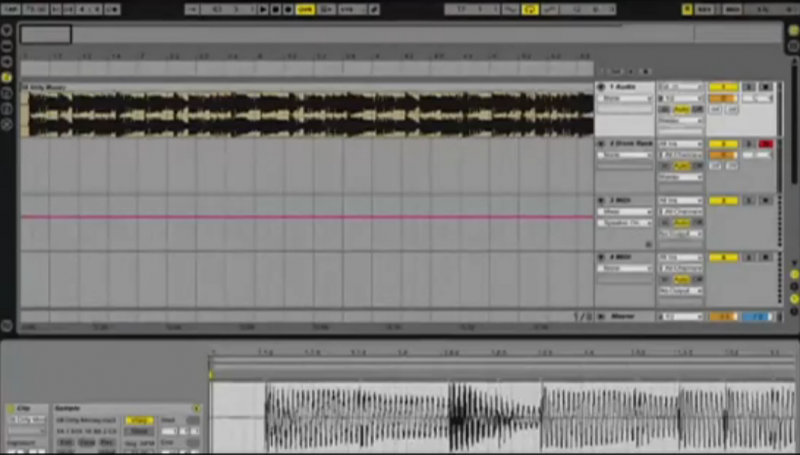800x455 pixels.
Task: Toggle Track Delay section show button
Action: point(794,311)
